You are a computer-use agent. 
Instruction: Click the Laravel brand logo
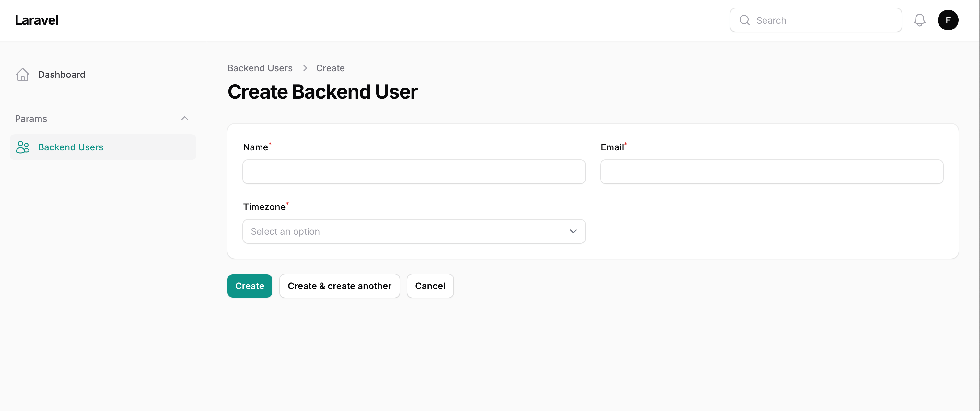point(37,20)
